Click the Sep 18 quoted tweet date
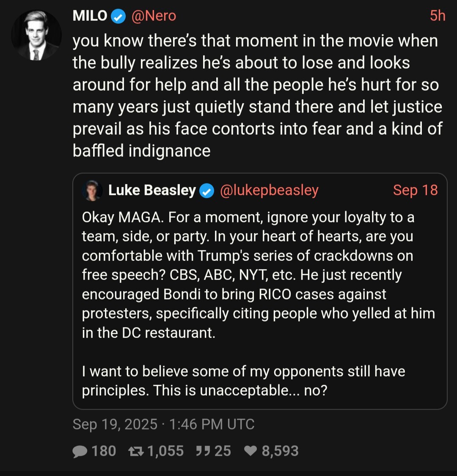The width and height of the screenshot is (457, 476). 415,190
